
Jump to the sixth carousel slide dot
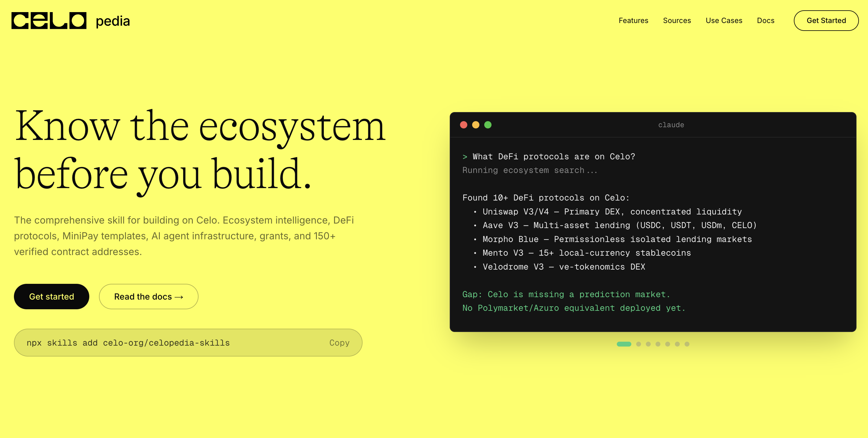coord(677,344)
